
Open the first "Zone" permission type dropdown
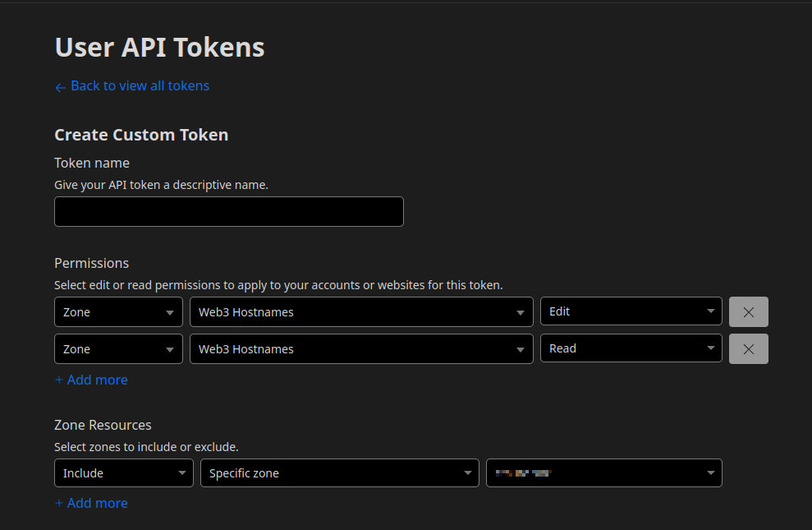pyautogui.click(x=117, y=312)
